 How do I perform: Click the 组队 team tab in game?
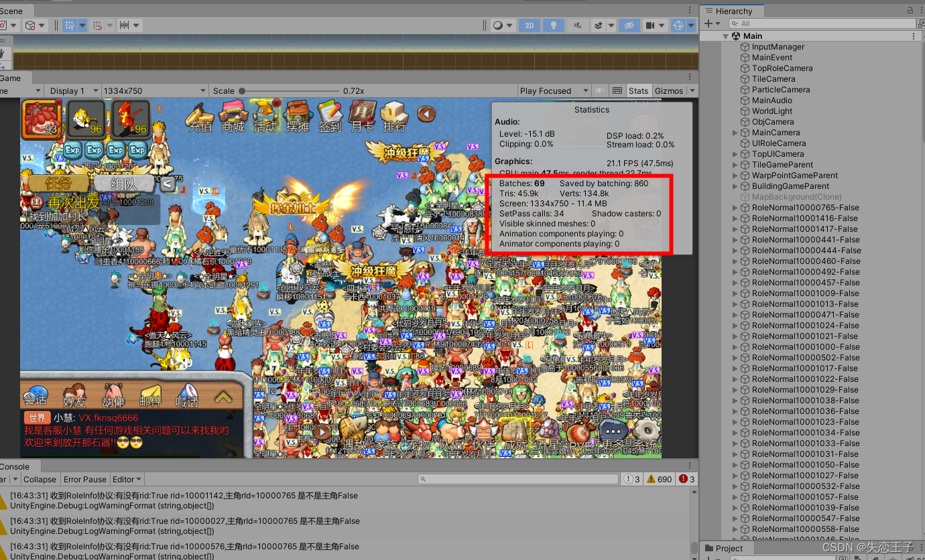125,184
